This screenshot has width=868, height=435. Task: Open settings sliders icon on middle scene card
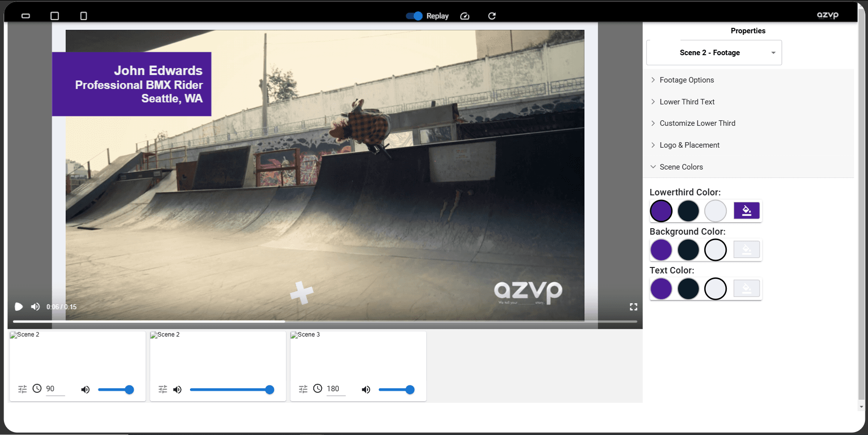pos(163,389)
